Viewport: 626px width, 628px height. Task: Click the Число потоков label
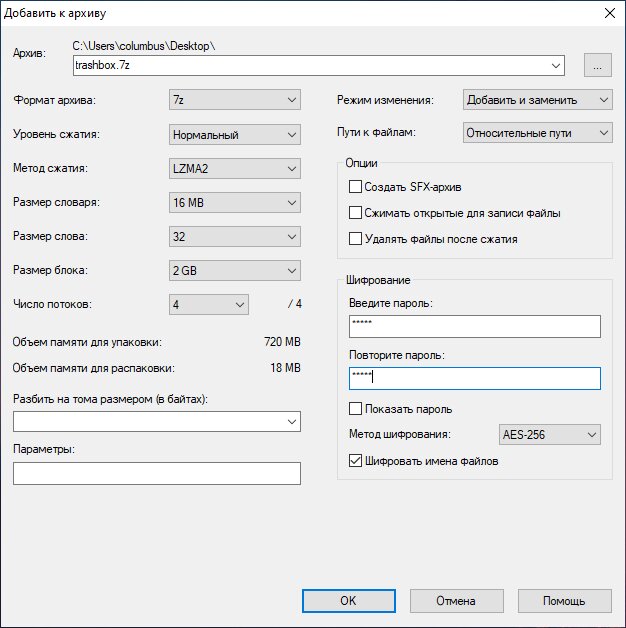coord(52,304)
